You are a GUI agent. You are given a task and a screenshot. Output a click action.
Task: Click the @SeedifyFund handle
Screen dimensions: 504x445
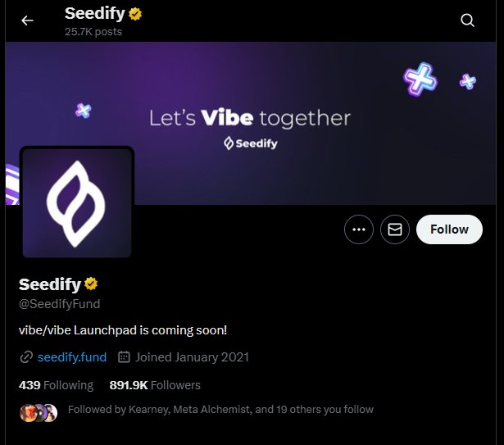60,304
